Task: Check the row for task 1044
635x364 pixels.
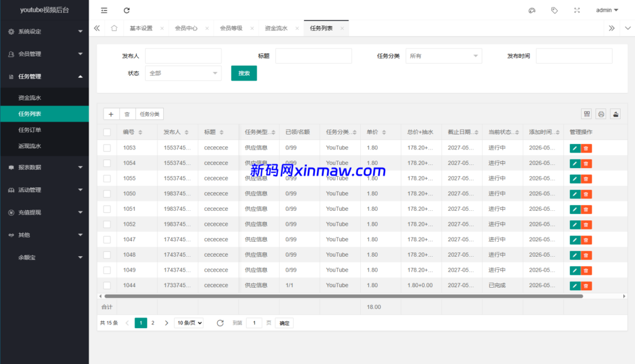Action: (x=107, y=285)
